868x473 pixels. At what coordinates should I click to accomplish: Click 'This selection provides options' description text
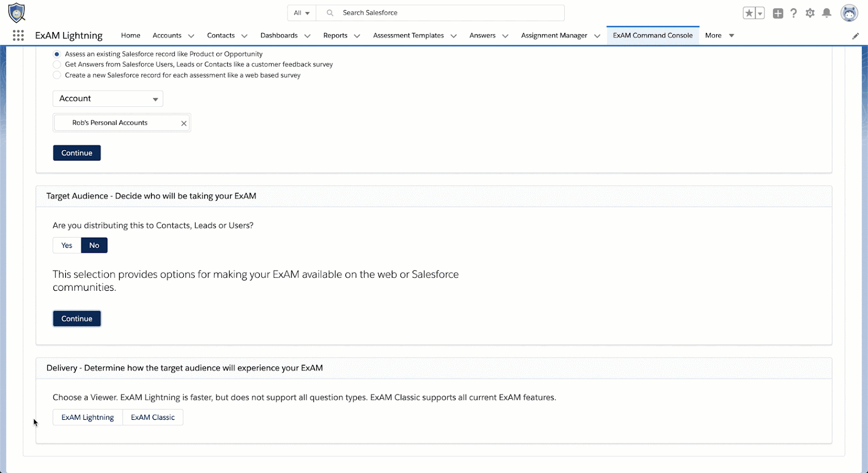pos(256,280)
